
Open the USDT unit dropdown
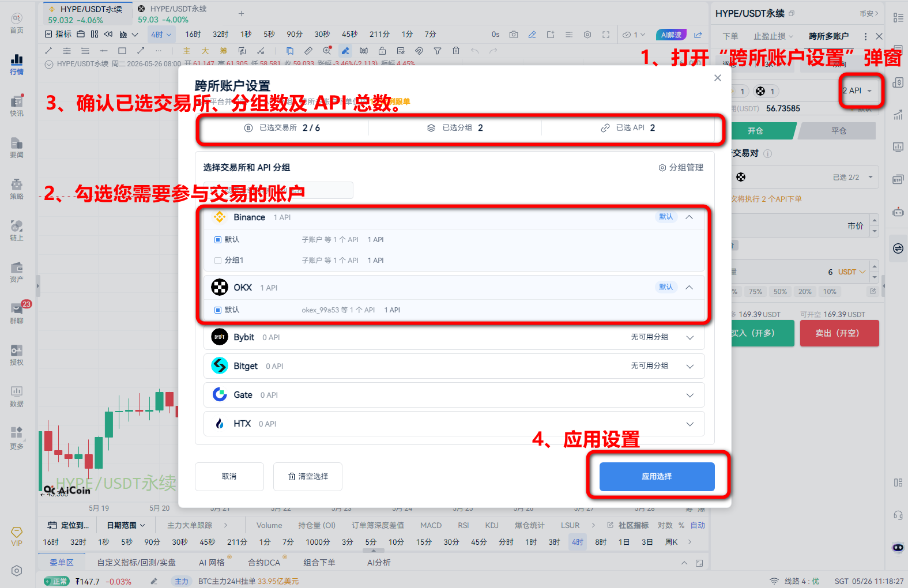coord(852,272)
